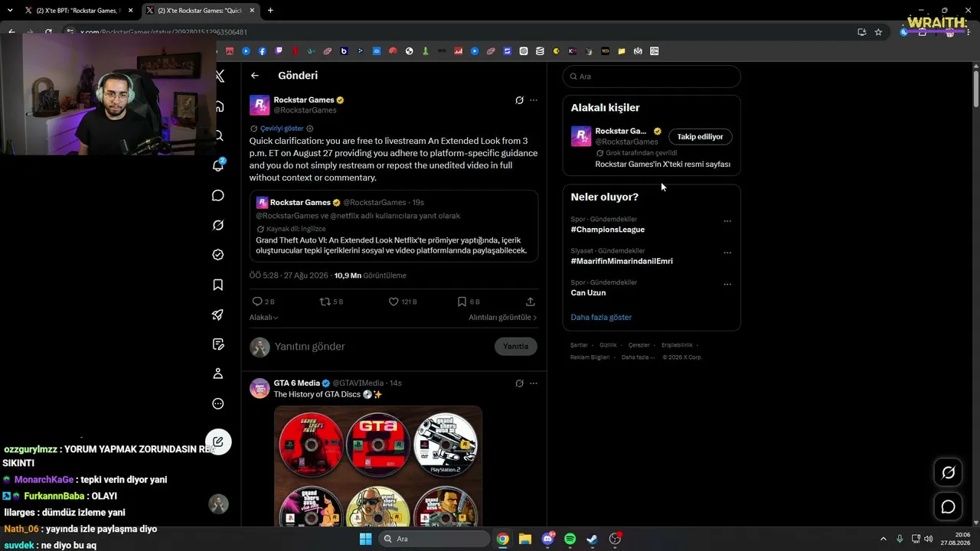Open the Can Uzun trend
This screenshot has height=551, width=980.
click(x=588, y=292)
